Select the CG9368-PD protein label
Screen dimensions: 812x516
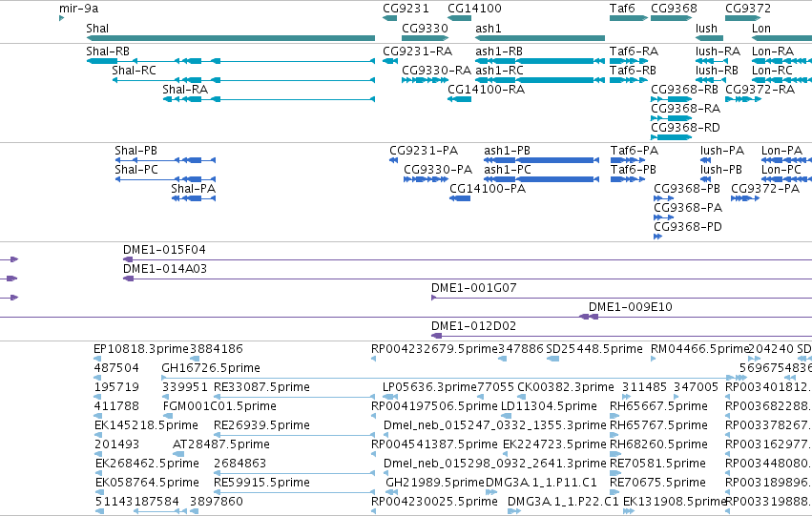point(687,227)
